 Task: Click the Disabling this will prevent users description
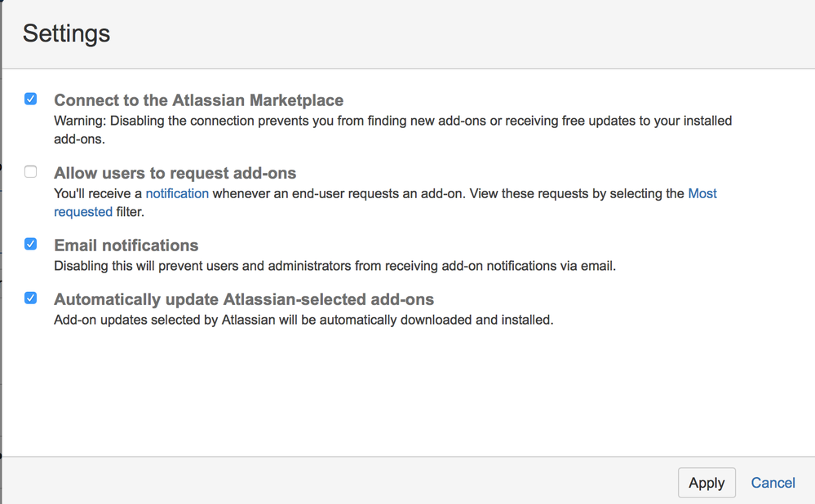click(x=334, y=266)
